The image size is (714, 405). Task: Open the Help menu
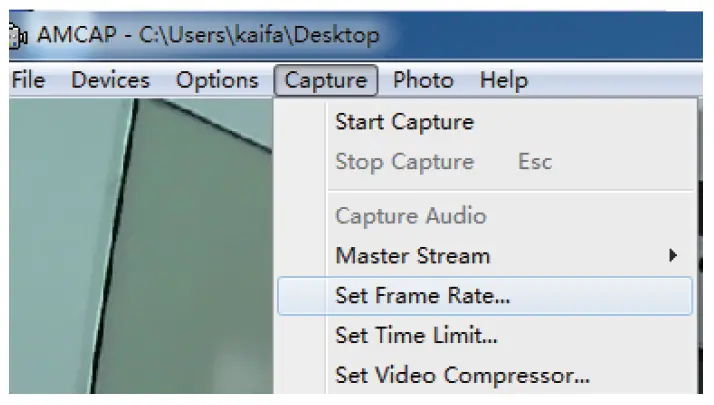coord(503,81)
